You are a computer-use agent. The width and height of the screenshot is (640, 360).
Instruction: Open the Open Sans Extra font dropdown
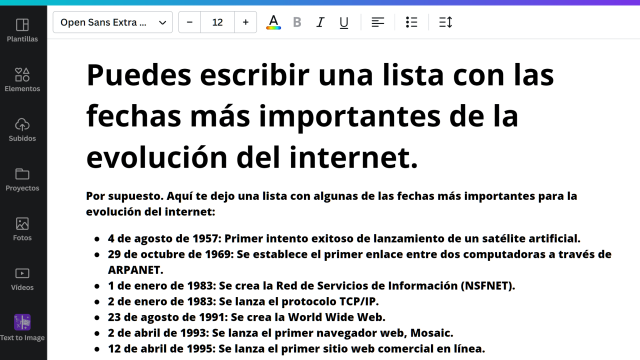(x=113, y=22)
